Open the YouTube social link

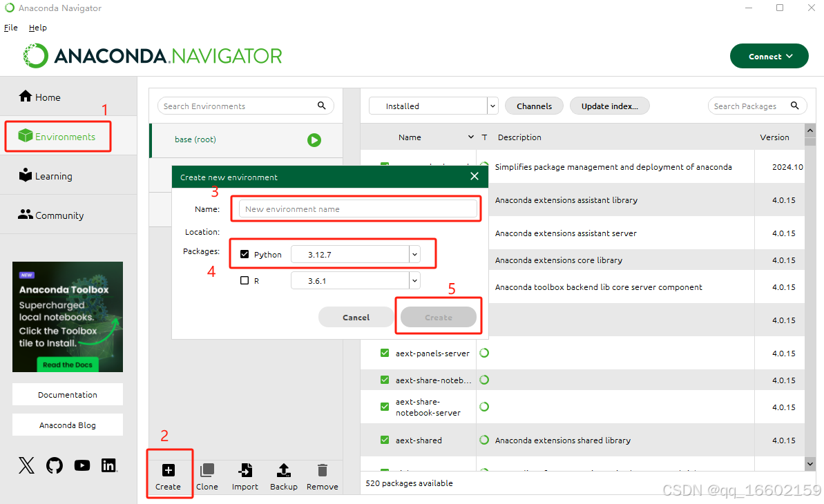82,465
